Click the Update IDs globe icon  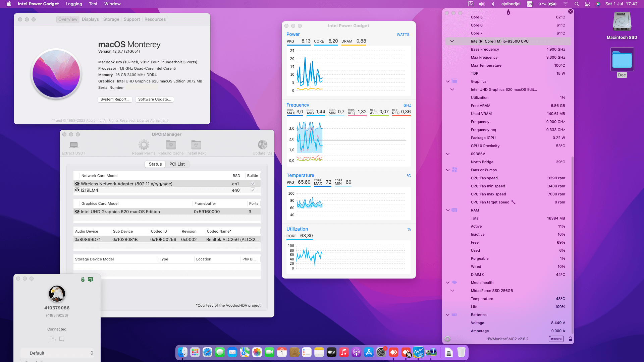point(263,145)
